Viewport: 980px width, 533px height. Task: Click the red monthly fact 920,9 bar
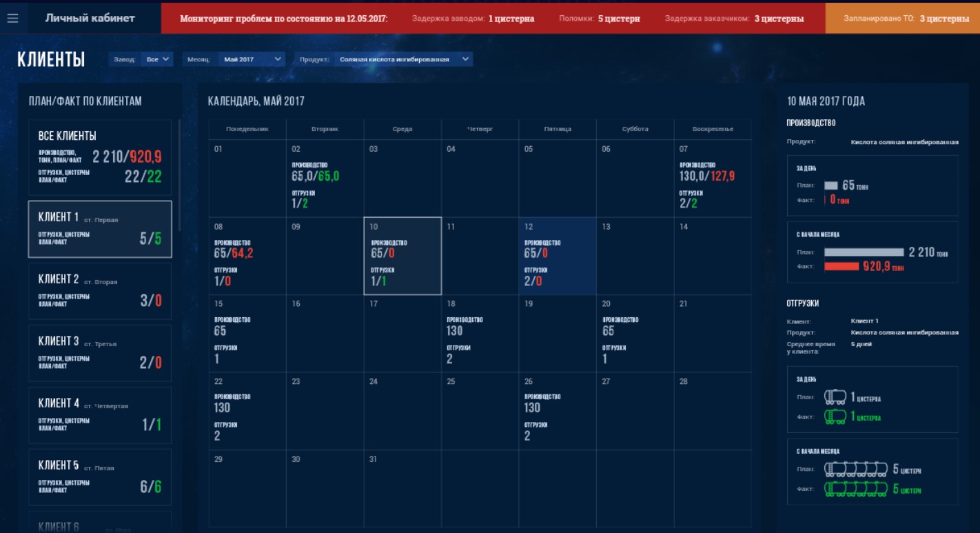[x=841, y=266]
